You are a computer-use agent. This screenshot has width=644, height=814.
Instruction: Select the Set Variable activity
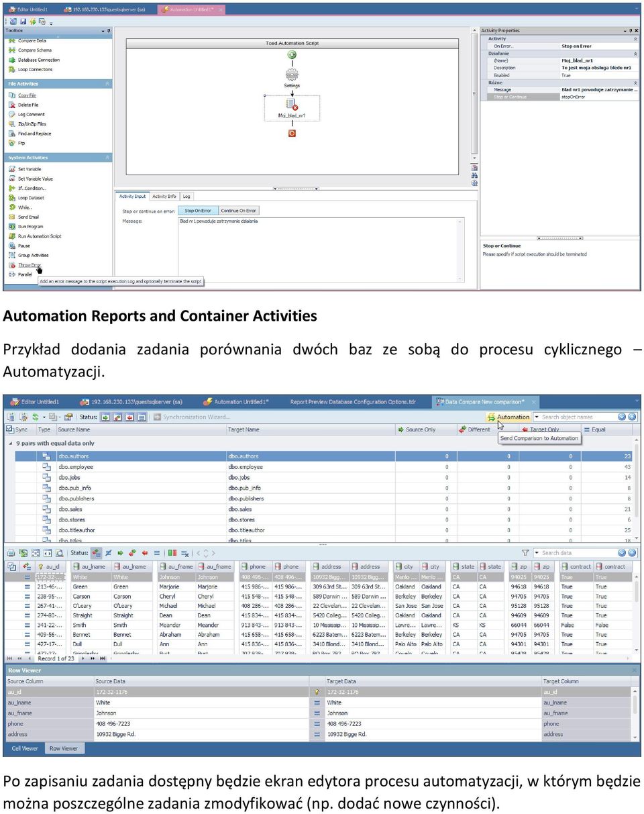25,169
